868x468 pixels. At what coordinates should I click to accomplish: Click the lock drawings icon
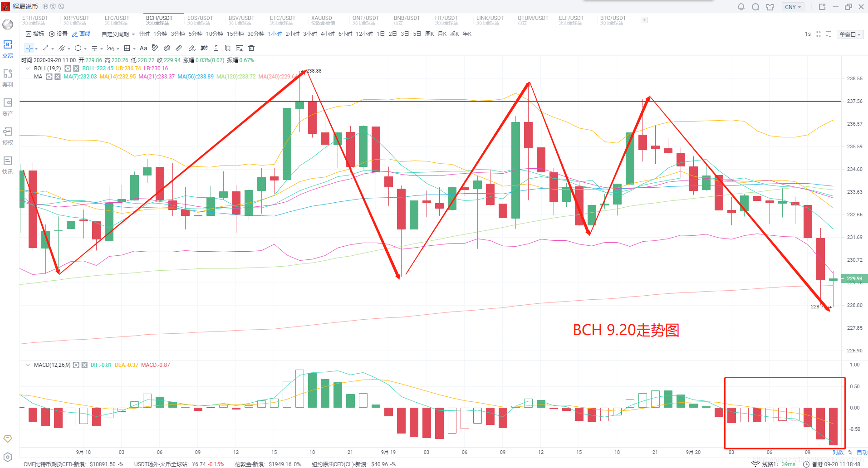point(216,48)
